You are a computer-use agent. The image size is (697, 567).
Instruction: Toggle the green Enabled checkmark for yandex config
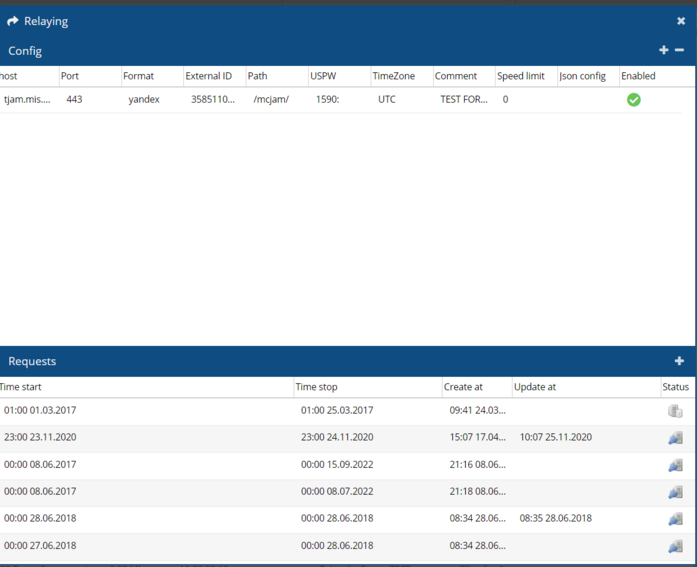point(633,100)
